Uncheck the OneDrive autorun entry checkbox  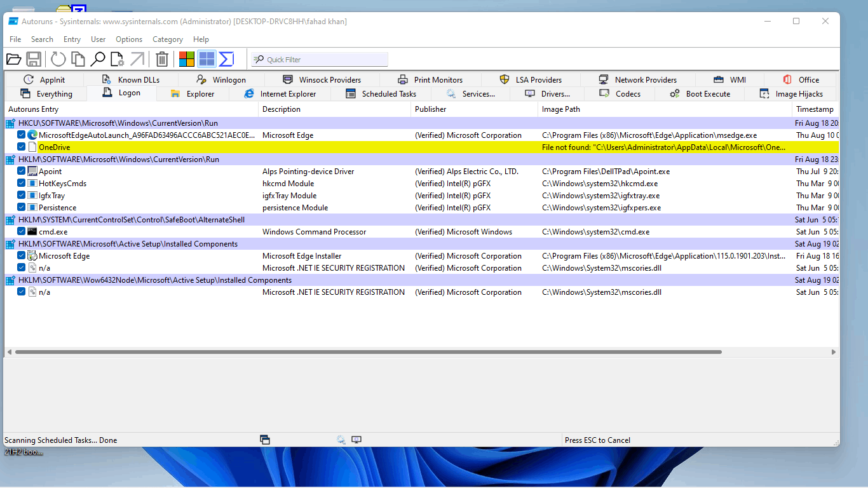22,147
